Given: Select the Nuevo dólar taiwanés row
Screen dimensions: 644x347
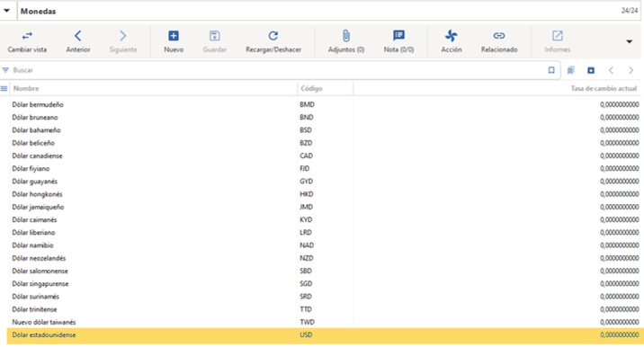Looking at the screenshot, I should pos(324,322).
